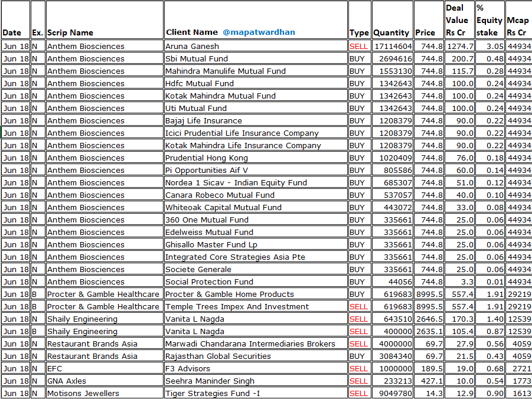This screenshot has height=399, width=532.
Task: Click quantity cell 1020409
Action: pyautogui.click(x=392, y=158)
